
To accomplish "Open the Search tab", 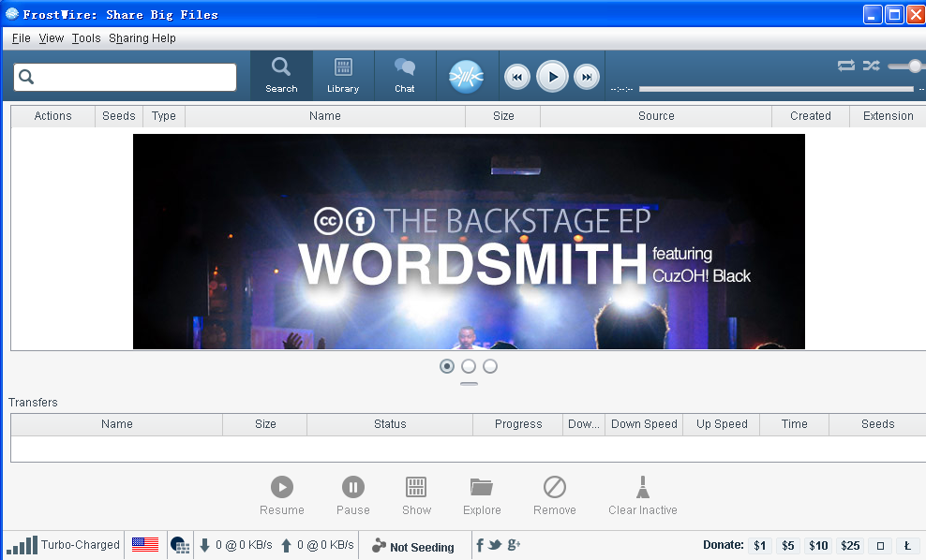I will [x=281, y=76].
